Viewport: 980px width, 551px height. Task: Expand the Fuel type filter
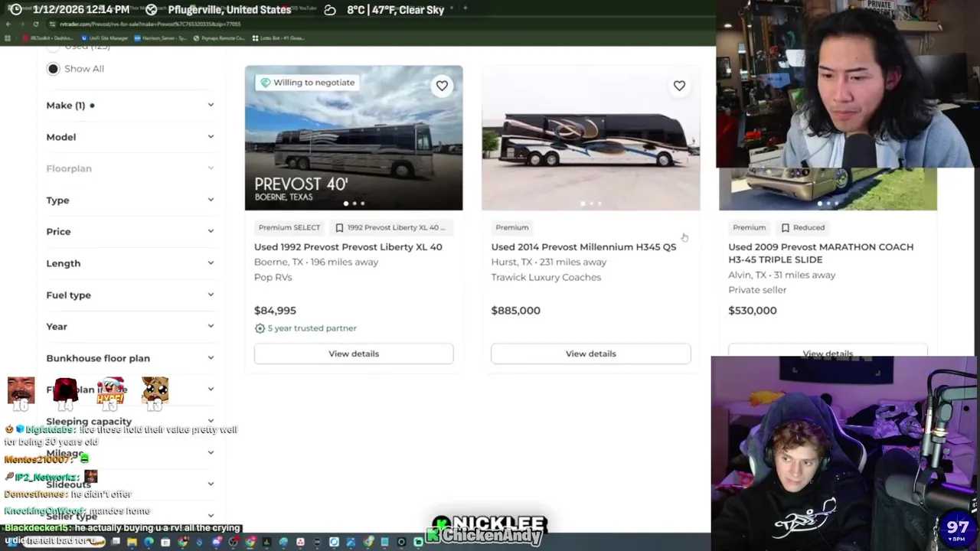coord(130,295)
